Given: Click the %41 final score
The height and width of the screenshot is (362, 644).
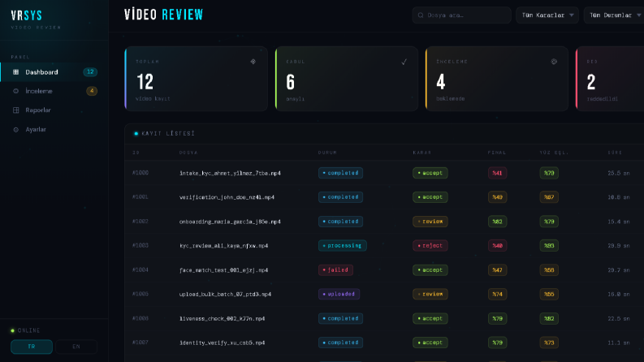Looking at the screenshot, I should 497,173.
